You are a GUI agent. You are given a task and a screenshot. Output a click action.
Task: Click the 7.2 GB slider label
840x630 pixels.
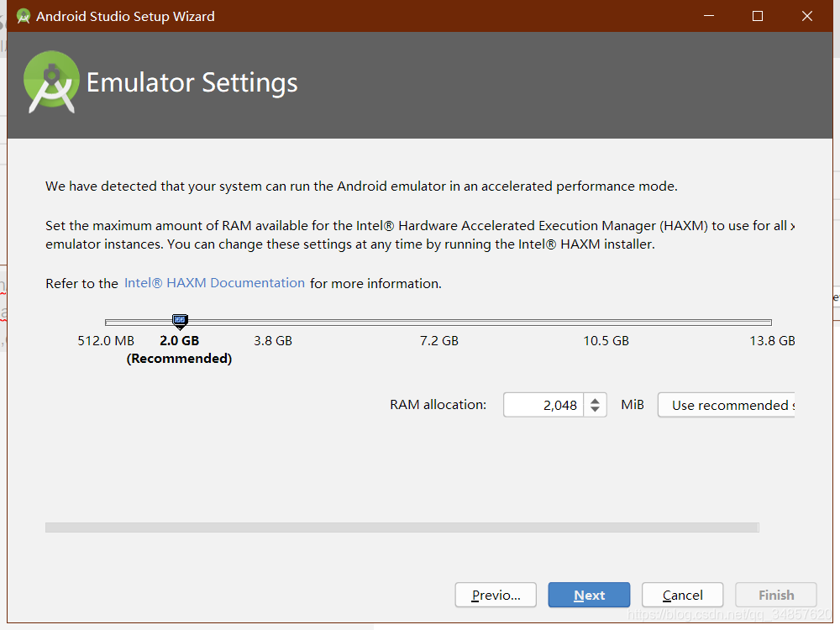click(x=439, y=341)
